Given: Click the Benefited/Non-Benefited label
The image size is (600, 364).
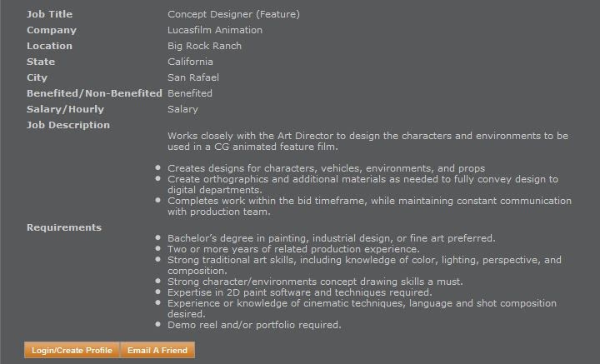Looking at the screenshot, I should [94, 93].
